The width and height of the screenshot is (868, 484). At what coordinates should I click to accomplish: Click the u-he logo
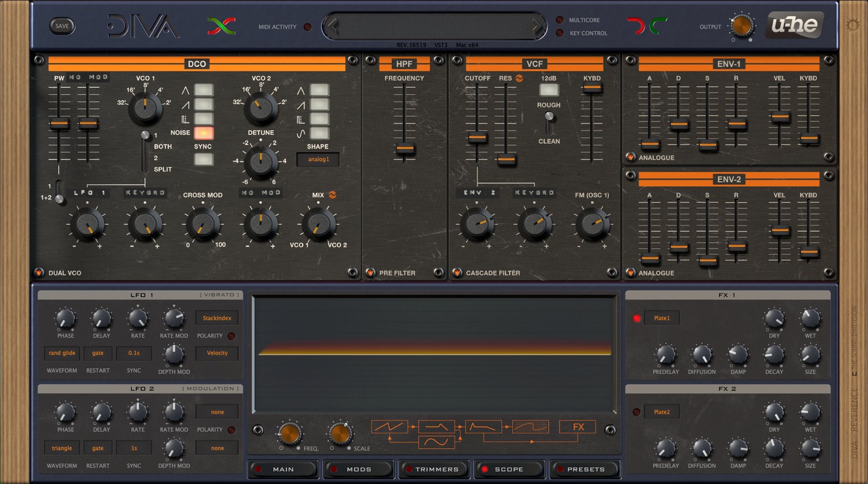tap(795, 25)
